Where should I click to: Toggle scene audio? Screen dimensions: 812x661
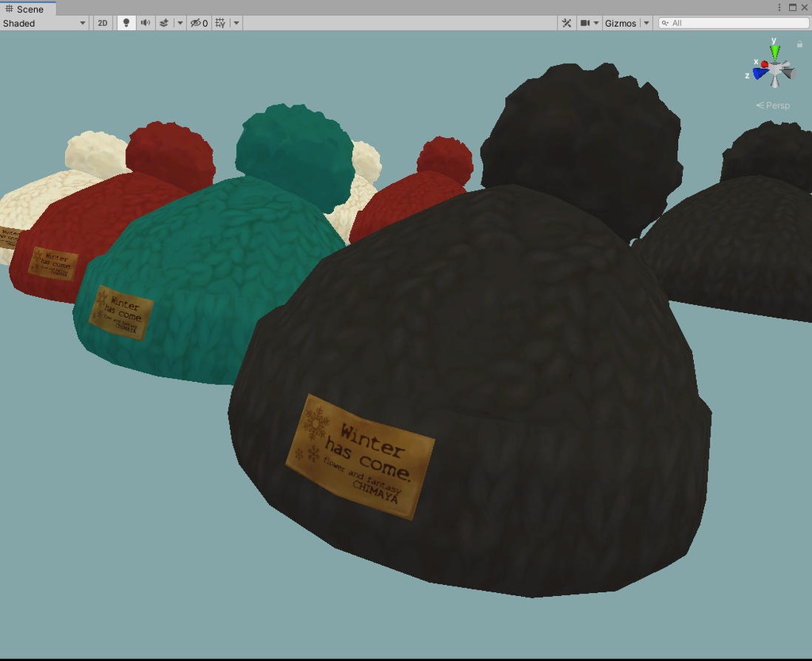coord(145,23)
